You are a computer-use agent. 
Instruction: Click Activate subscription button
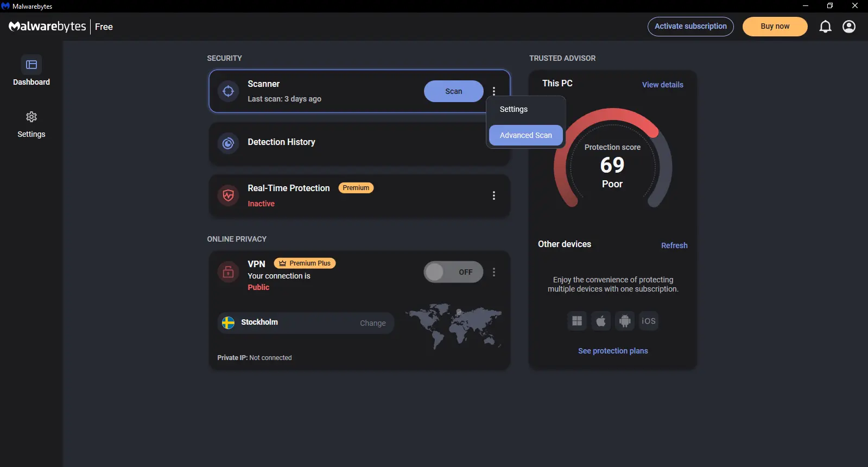point(690,27)
